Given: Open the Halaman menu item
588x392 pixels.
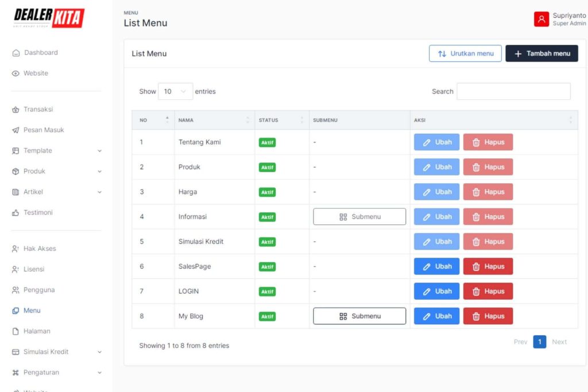Looking at the screenshot, I should click(x=37, y=331).
